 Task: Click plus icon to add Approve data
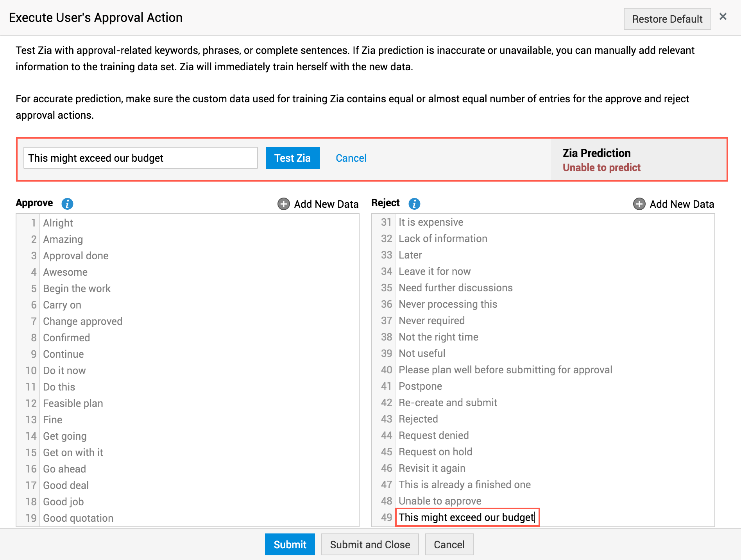[283, 204]
